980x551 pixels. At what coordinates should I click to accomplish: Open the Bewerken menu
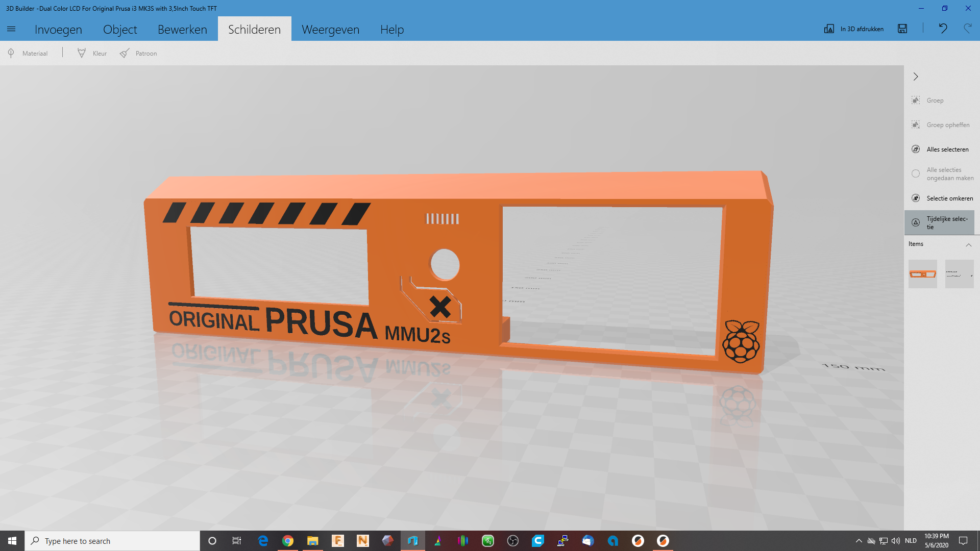[182, 29]
